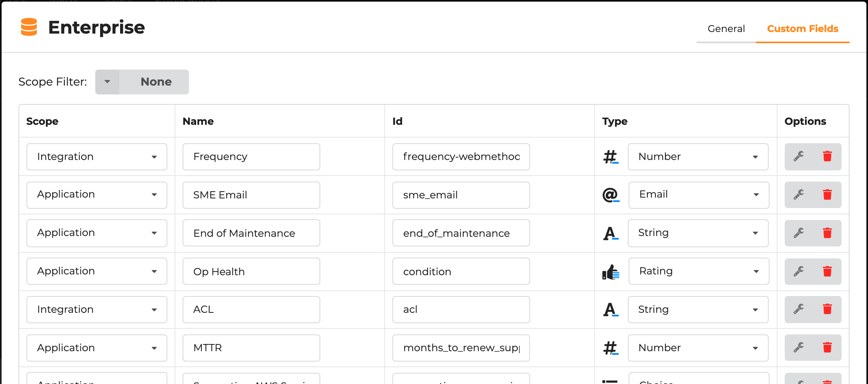Viewport: 868px width, 384px height.
Task: Open settings wrench for End of Maintenance
Action: coord(799,233)
